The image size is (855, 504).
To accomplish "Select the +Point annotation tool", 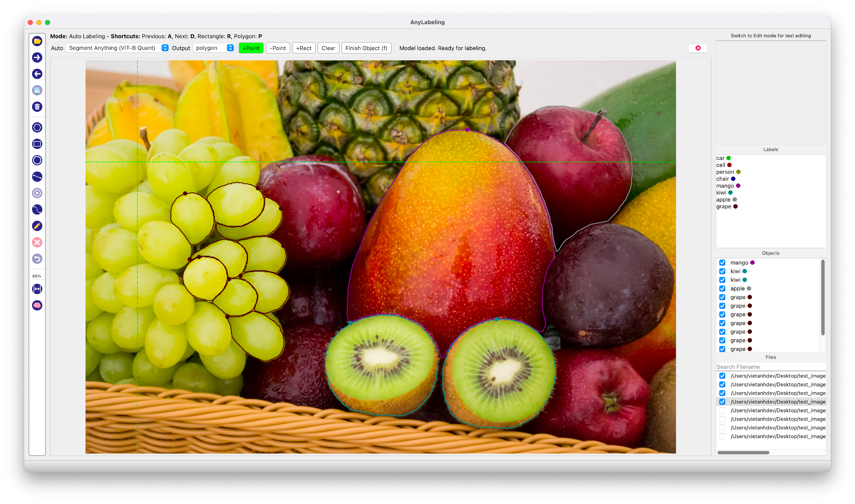I will coord(250,48).
